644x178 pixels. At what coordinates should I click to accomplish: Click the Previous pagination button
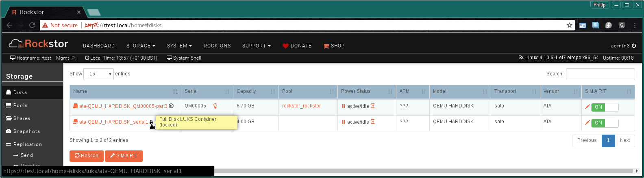(587, 140)
